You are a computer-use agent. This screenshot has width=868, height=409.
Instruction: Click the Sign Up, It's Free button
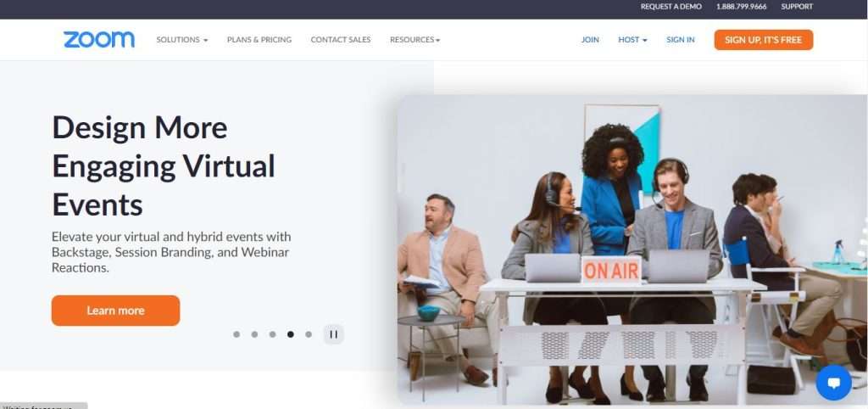point(764,40)
